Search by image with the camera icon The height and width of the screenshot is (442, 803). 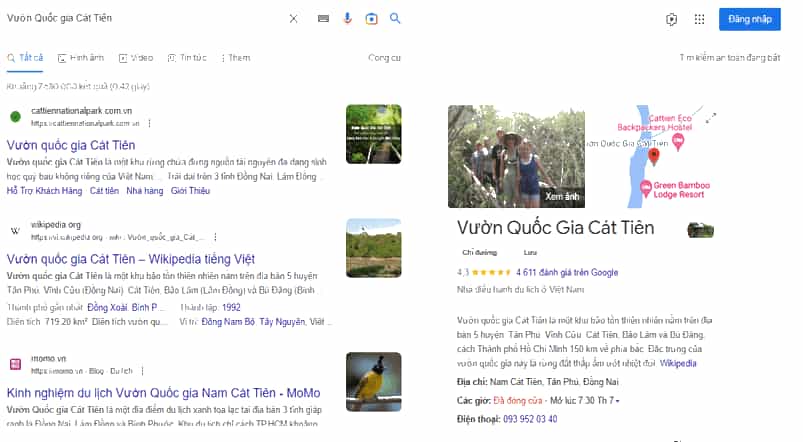click(371, 19)
